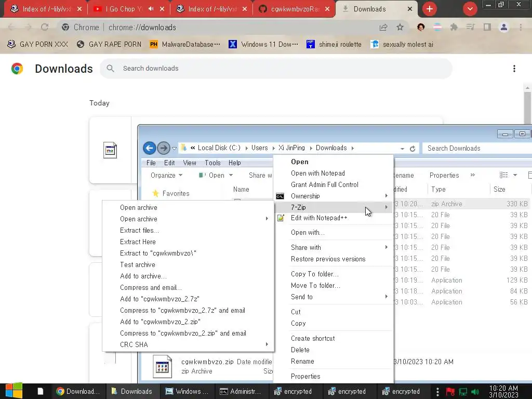Open the tab search down-arrow button

coord(470,9)
